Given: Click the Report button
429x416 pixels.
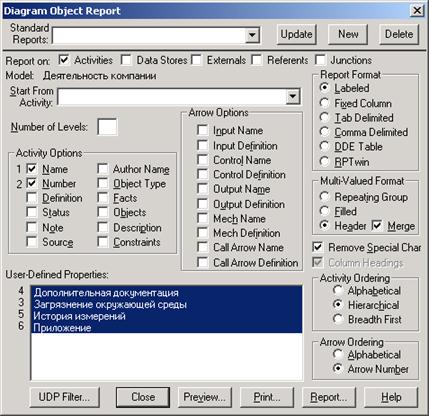Looking at the screenshot, I should [329, 397].
